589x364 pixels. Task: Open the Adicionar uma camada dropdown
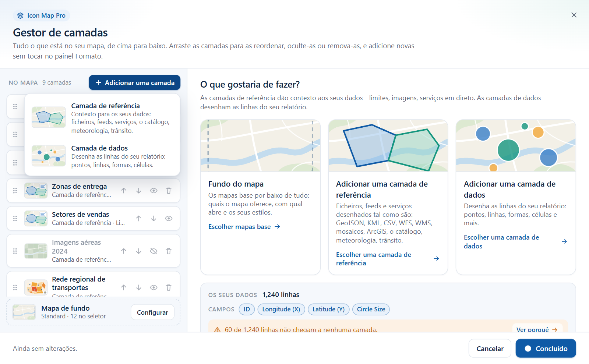point(134,82)
